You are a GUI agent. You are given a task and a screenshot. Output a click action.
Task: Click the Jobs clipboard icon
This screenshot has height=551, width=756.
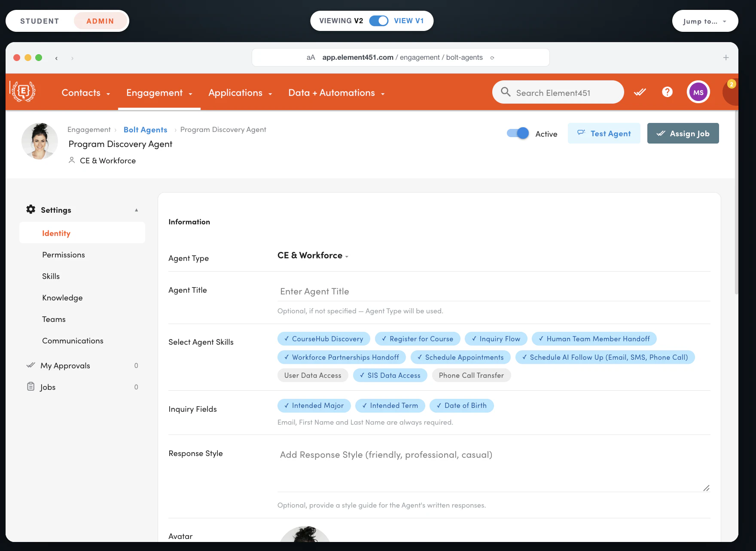pos(31,386)
